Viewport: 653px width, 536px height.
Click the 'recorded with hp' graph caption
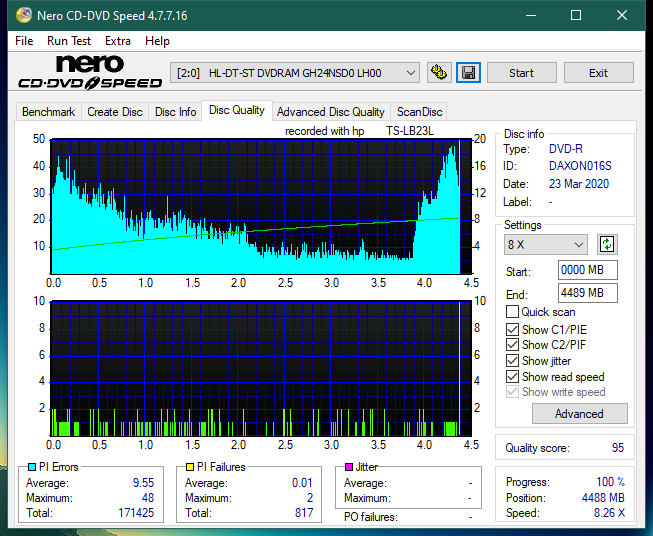[324, 131]
